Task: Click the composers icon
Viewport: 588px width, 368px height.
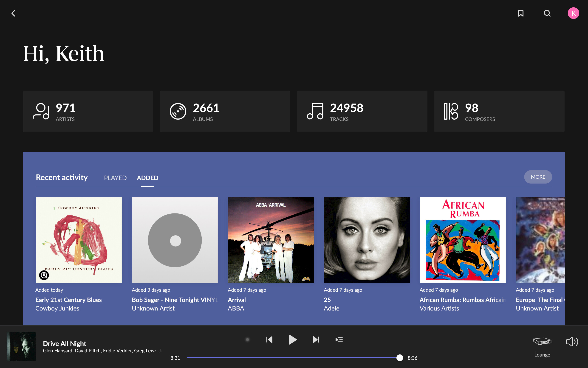Action: [x=451, y=111]
